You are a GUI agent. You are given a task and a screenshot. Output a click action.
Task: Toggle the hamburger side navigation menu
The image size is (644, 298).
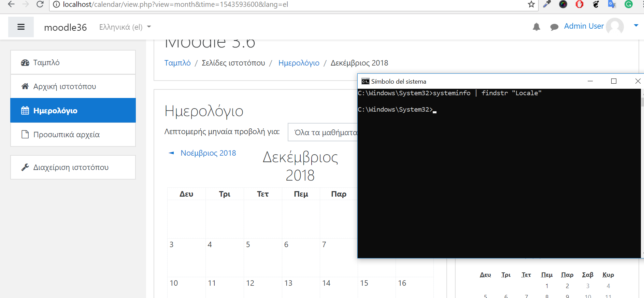pos(21,27)
